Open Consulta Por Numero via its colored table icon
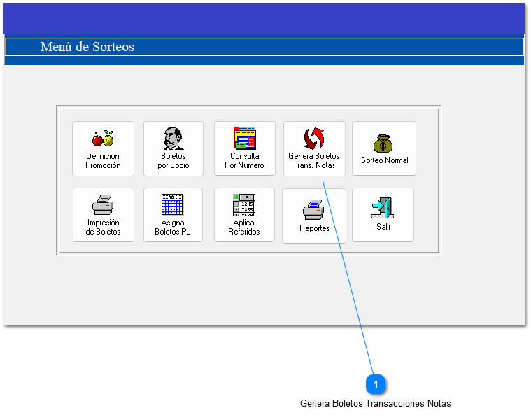The image size is (531, 420). click(244, 139)
